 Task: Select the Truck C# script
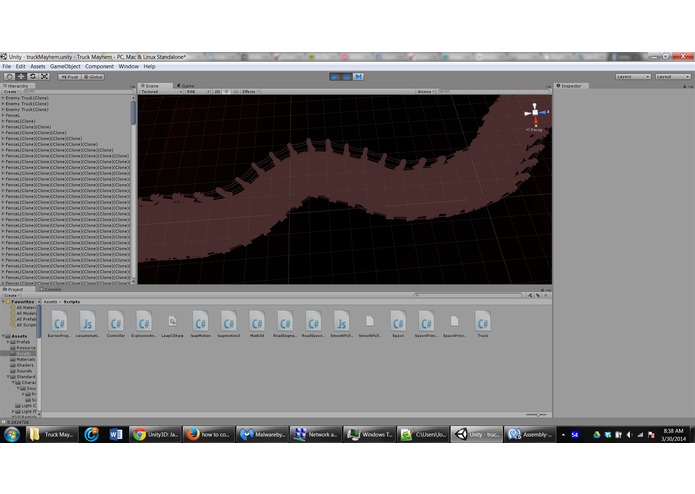click(482, 324)
